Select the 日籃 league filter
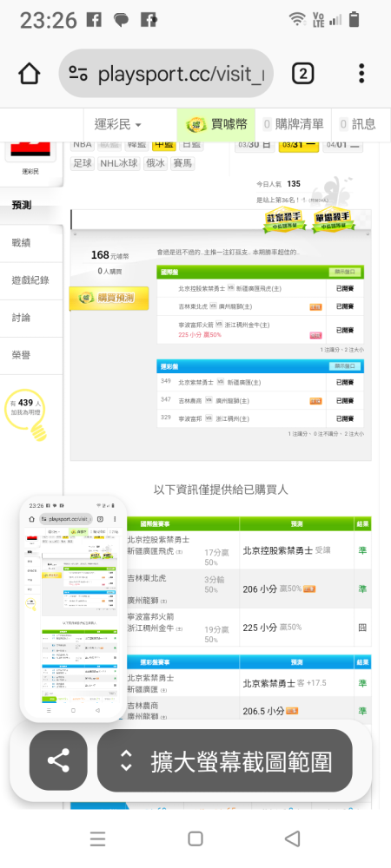Viewport: 391px width, 868px height. [x=191, y=144]
